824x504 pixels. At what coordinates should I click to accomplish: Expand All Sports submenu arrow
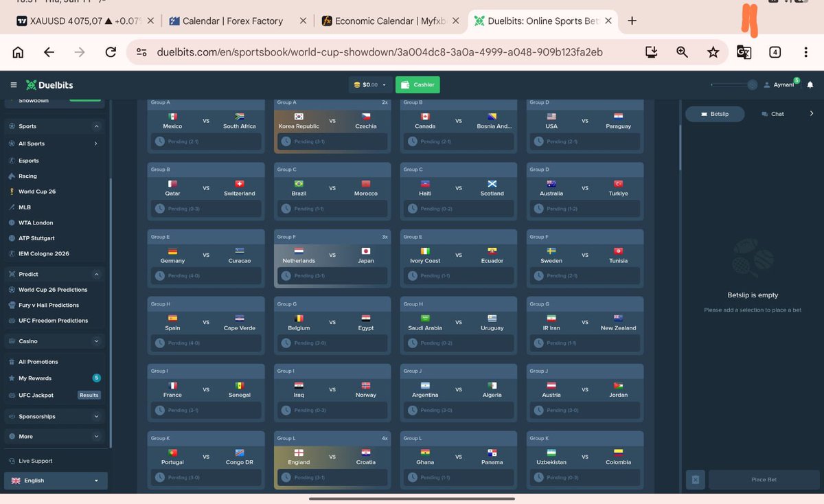pyautogui.click(x=95, y=144)
